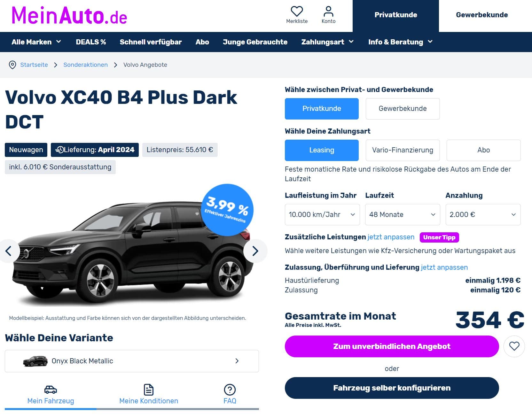
Task: Switch to Meine Konditionen tab
Action: click(149, 394)
